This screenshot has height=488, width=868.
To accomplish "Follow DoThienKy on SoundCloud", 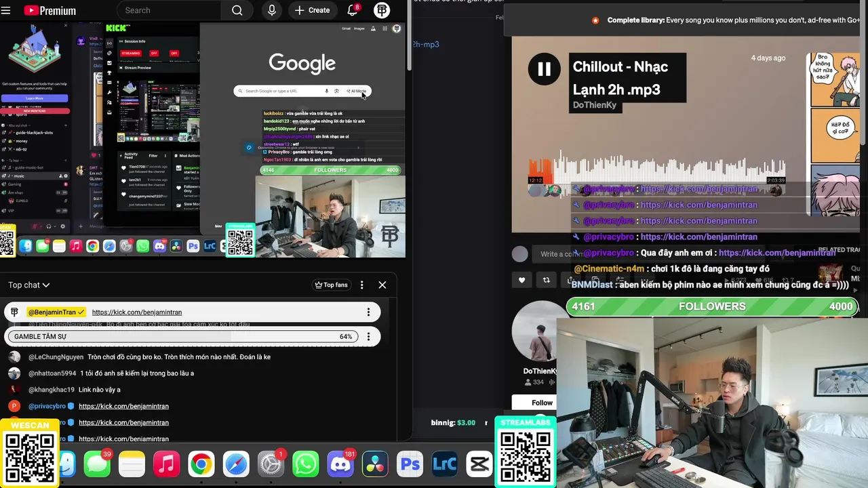I will [x=542, y=403].
